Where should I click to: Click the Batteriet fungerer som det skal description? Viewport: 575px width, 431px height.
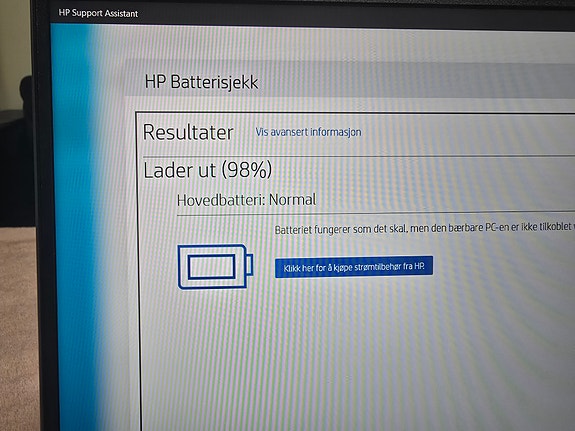pos(425,229)
